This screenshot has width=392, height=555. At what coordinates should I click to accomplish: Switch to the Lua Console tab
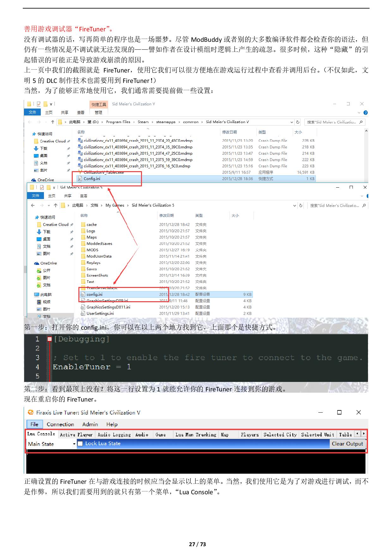pos(41,434)
